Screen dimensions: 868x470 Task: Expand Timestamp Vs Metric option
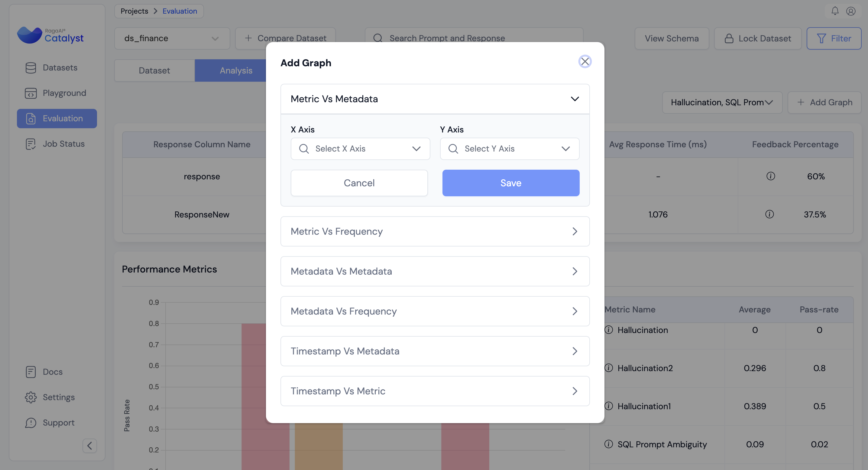435,391
